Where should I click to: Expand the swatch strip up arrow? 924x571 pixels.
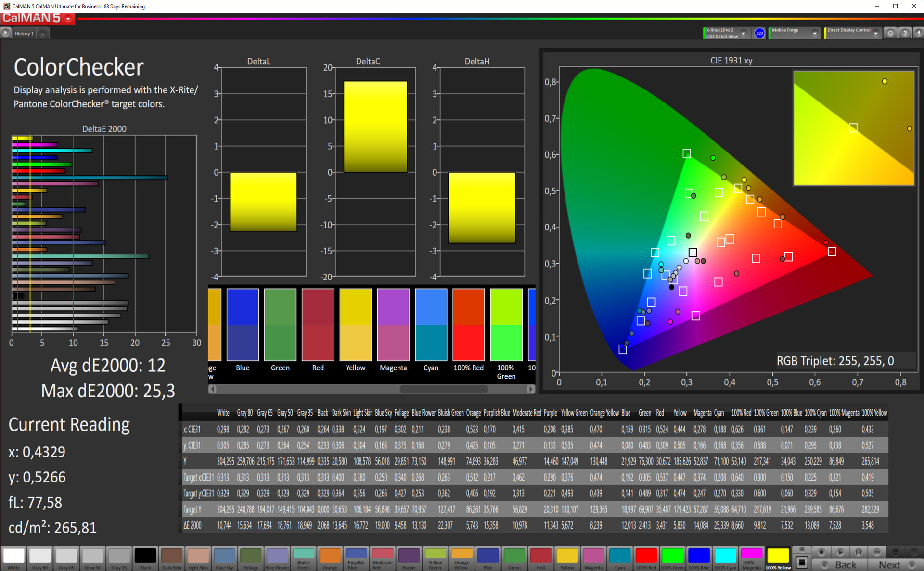point(802,549)
